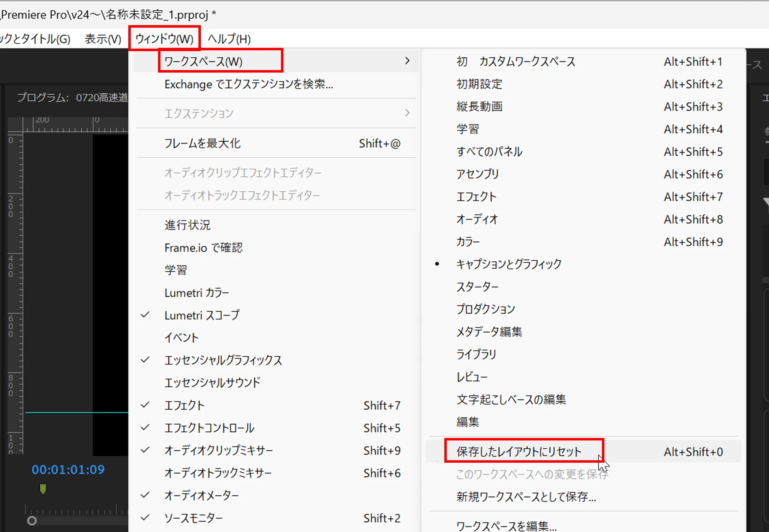The height and width of the screenshot is (532, 769).
Task: Switch to the すべてのパネル workspace
Action: point(583,152)
